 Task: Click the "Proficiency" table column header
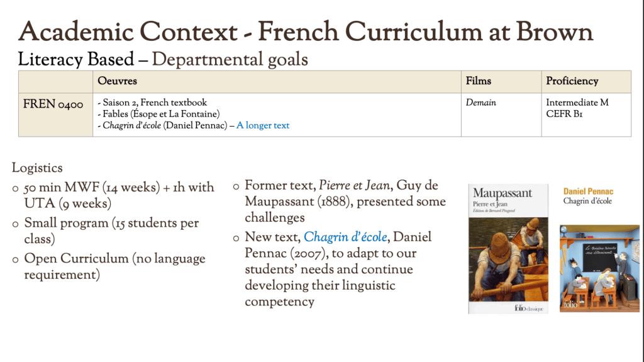tap(572, 81)
